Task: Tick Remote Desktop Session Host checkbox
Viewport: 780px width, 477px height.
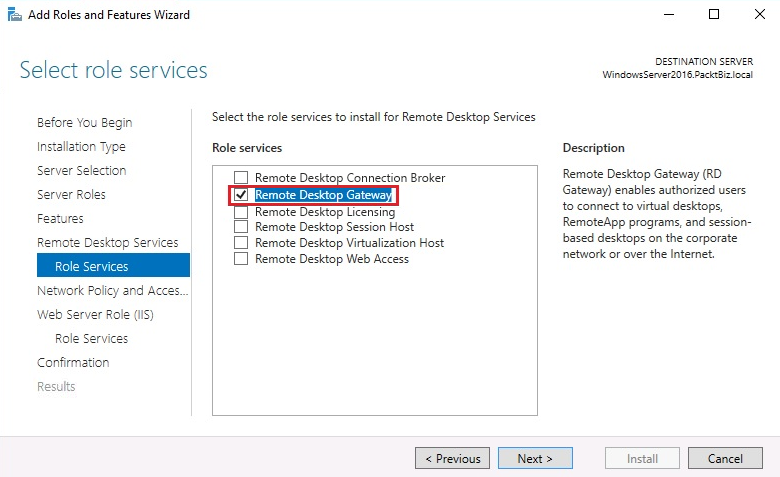Action: click(x=241, y=227)
